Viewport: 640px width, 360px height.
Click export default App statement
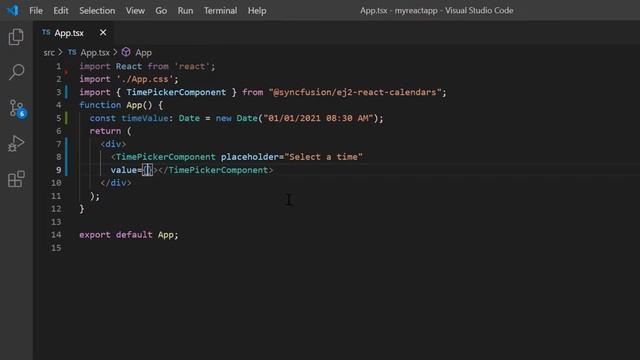[x=129, y=235]
